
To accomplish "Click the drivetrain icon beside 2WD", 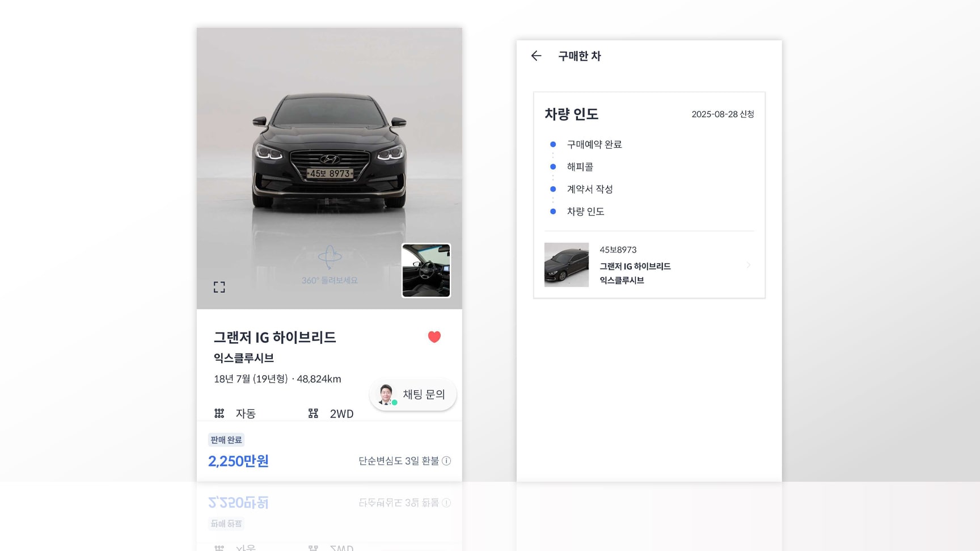I will pyautogui.click(x=312, y=413).
